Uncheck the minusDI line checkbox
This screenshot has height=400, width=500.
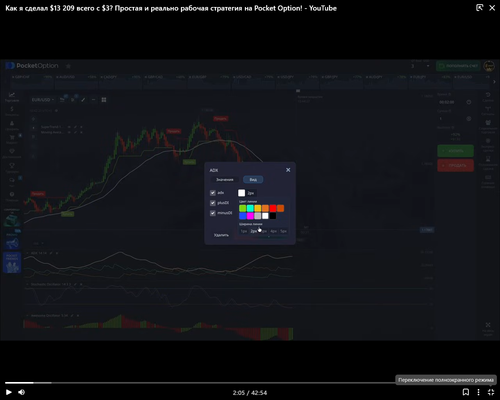tap(213, 213)
